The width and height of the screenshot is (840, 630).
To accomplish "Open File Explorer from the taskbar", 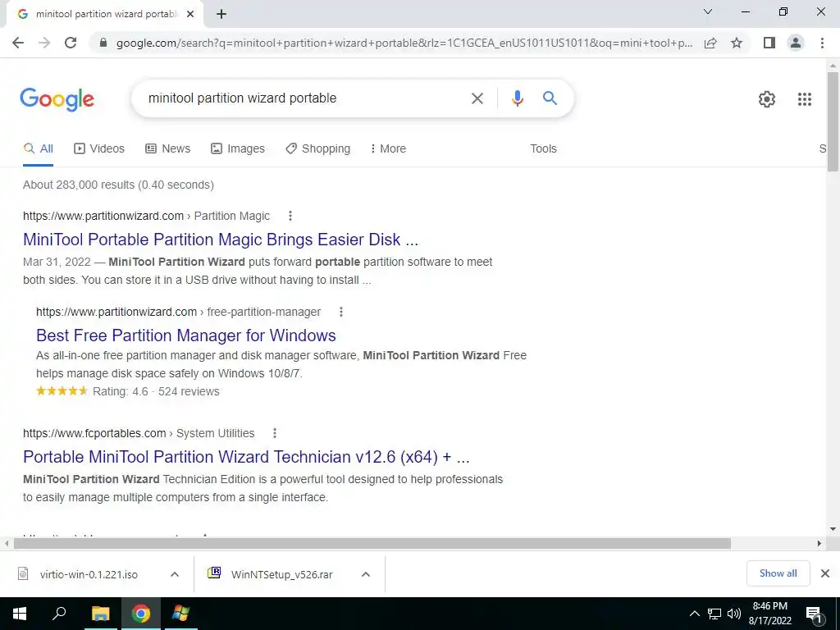I will click(x=100, y=614).
